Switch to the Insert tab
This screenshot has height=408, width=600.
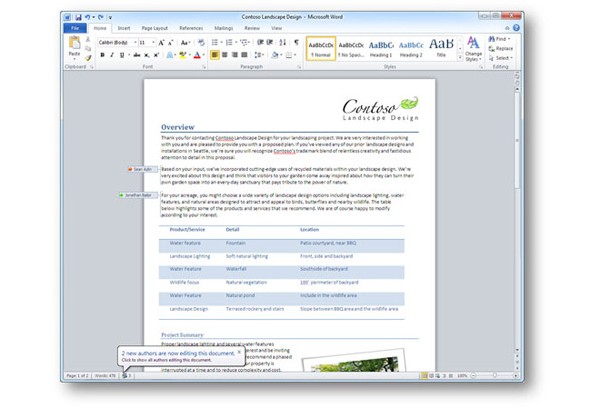[124, 28]
